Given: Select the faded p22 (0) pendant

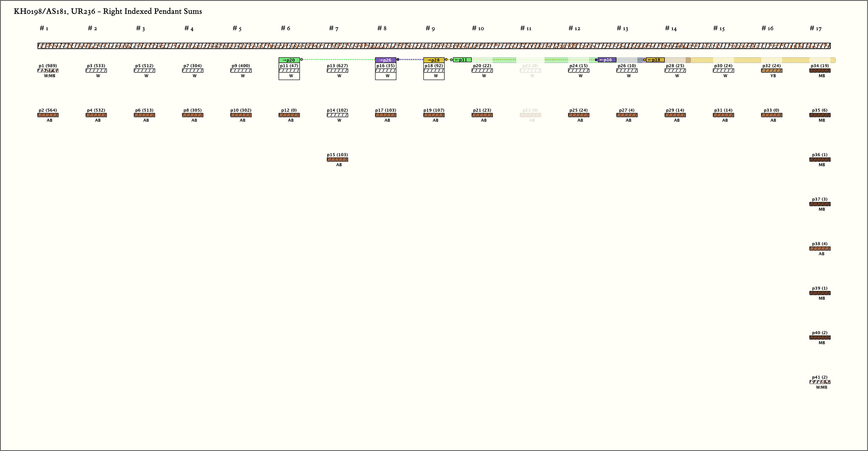Looking at the screenshot, I should tap(530, 70).
